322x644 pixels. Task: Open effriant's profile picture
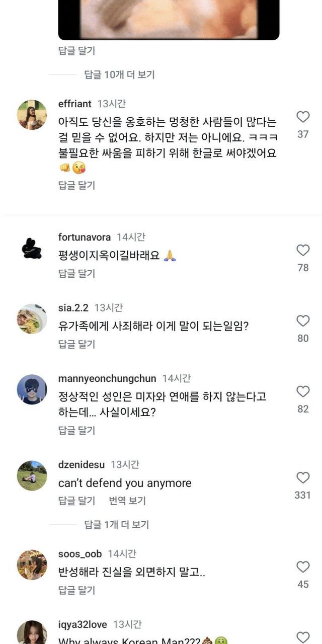pyautogui.click(x=32, y=115)
